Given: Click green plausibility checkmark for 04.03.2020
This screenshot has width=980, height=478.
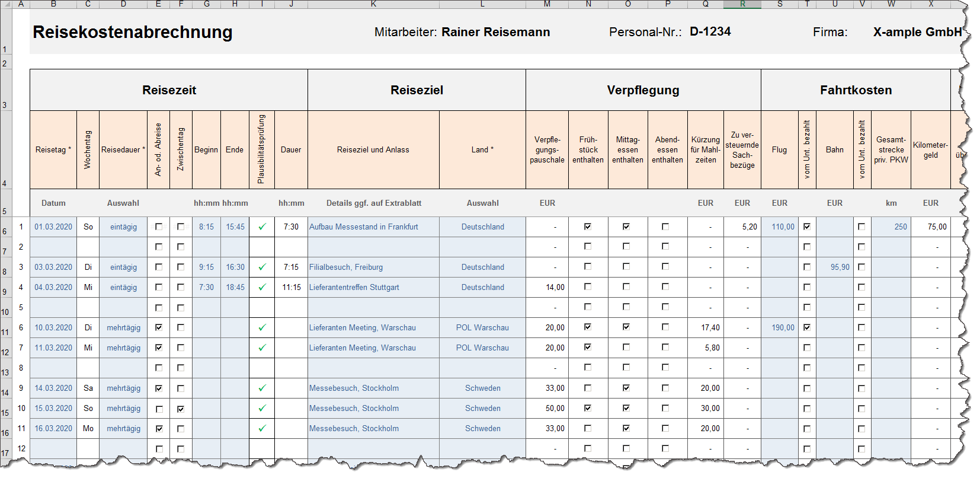Looking at the screenshot, I should [262, 287].
